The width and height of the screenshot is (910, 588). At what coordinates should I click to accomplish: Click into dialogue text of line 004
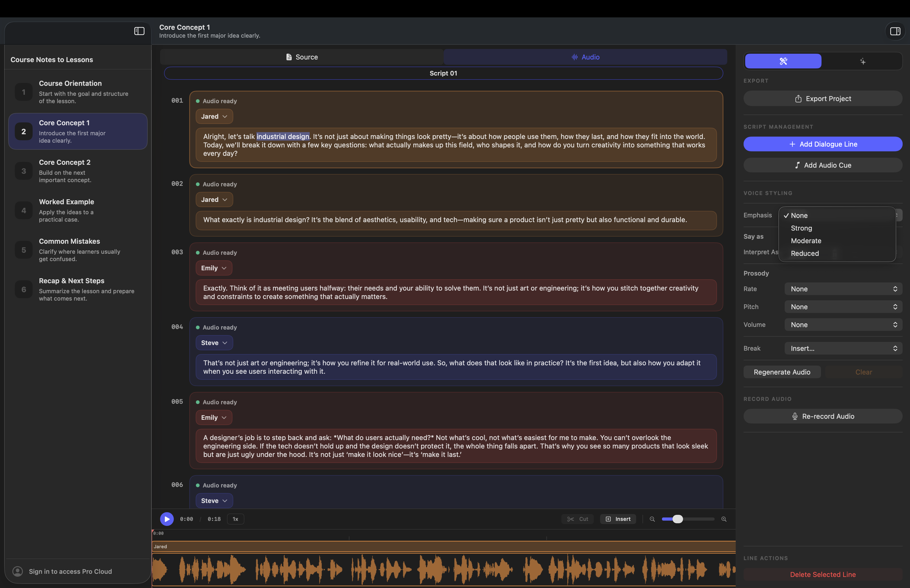point(456,367)
